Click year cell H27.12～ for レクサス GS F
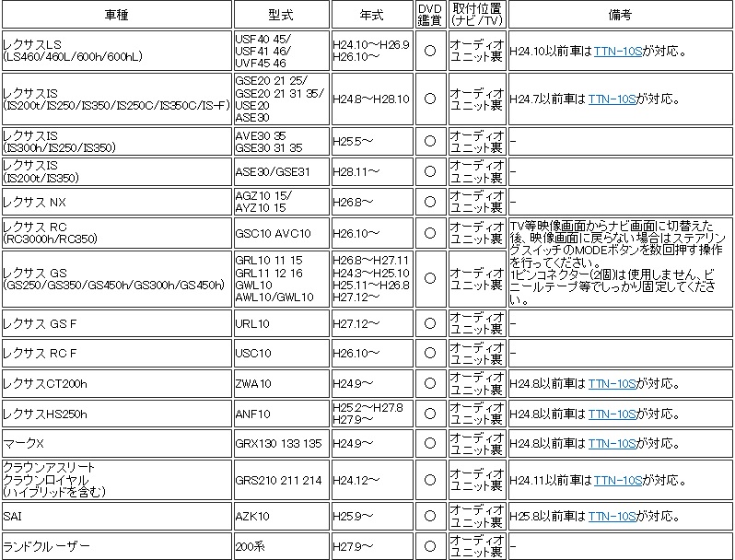Screen dimensions: 735x560 coord(372,323)
